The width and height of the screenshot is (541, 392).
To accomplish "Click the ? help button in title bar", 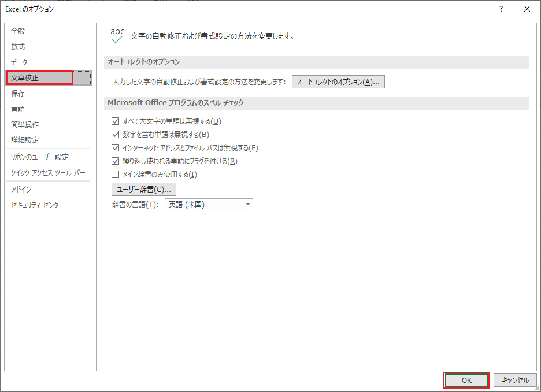I will pos(501,9).
